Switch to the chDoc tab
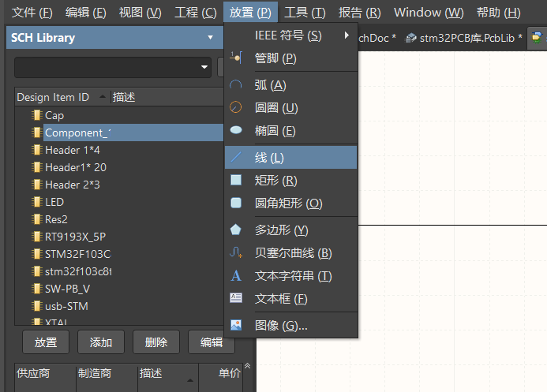The width and height of the screenshot is (547, 392). pos(377,38)
